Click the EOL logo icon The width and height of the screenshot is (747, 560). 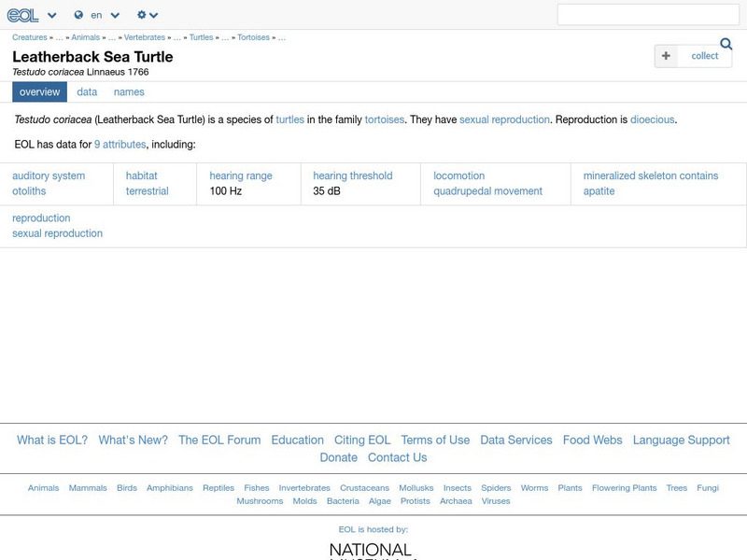22,15
